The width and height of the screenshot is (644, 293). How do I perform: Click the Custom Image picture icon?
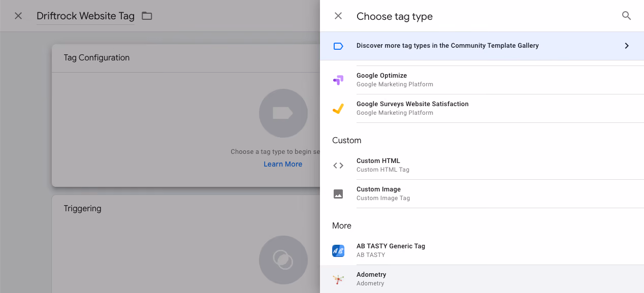click(x=338, y=193)
